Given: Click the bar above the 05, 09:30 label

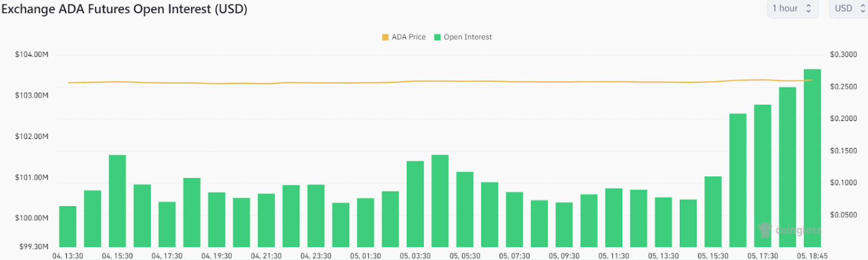Looking at the screenshot, I should coord(564,224).
